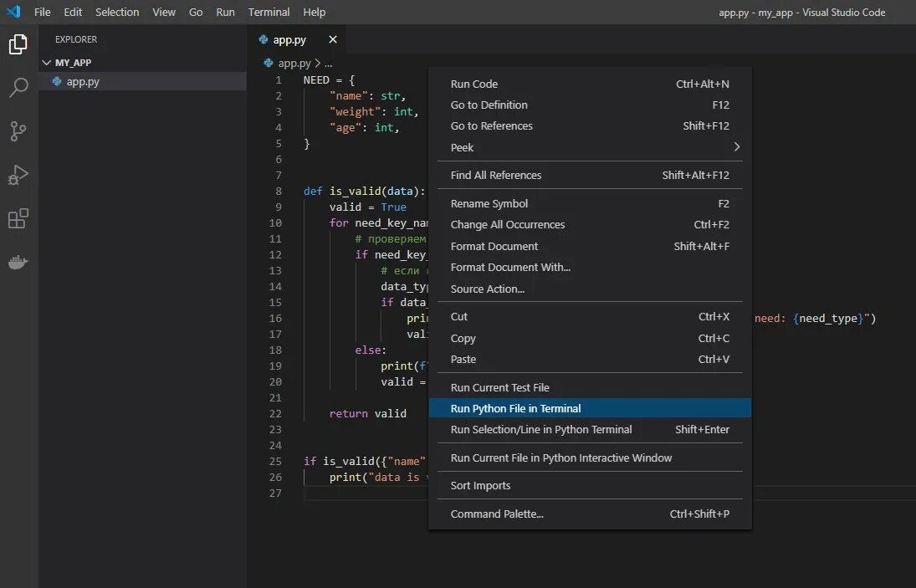Choose Format Document With...
916x588 pixels.
click(590, 268)
